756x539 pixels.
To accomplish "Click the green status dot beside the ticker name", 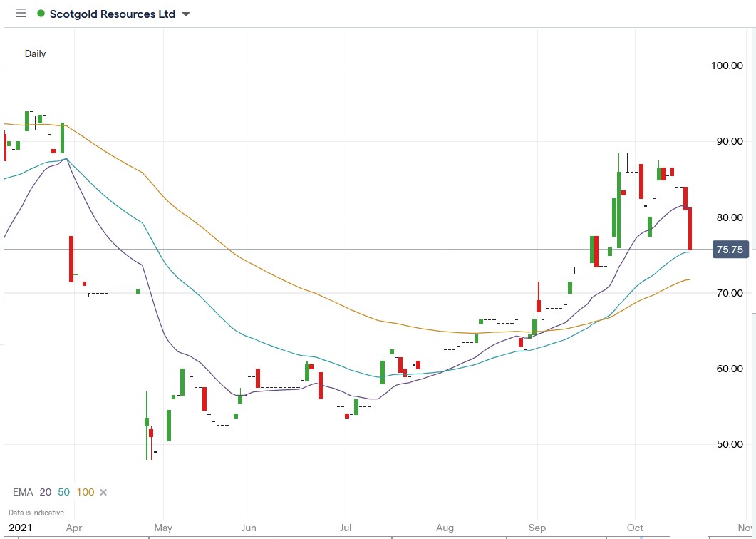I will click(39, 13).
